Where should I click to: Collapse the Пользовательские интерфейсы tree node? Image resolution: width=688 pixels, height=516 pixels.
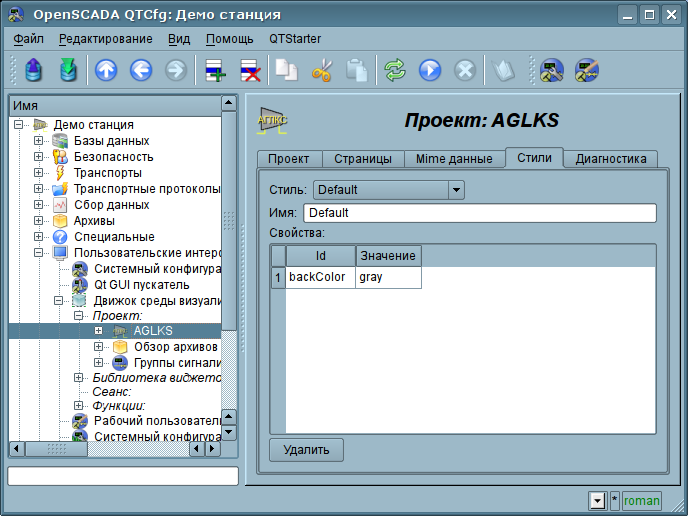point(39,253)
